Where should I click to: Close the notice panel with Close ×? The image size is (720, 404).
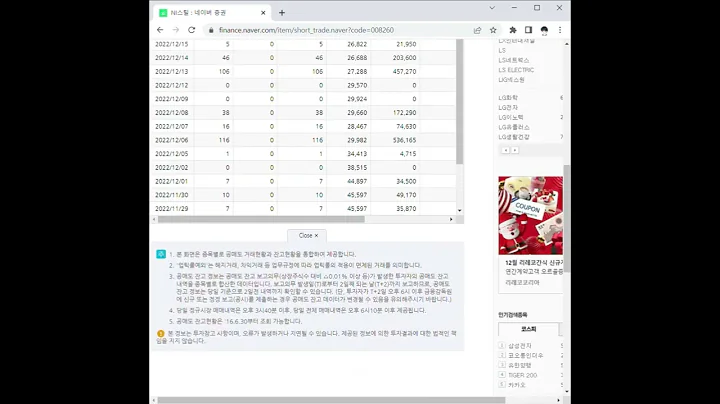(x=307, y=235)
